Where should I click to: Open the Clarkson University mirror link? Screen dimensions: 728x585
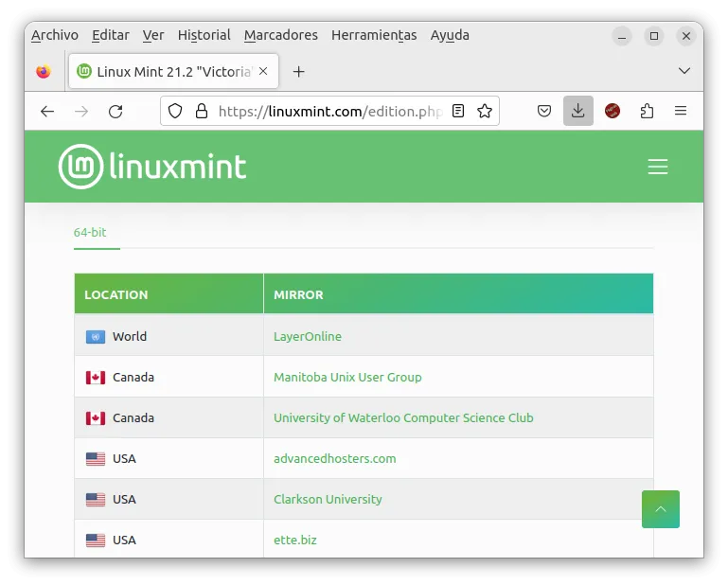pos(328,500)
